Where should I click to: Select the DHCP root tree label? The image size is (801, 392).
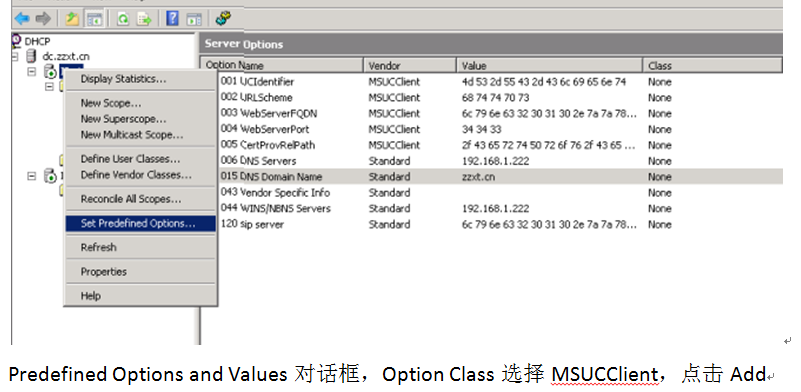coord(37,41)
